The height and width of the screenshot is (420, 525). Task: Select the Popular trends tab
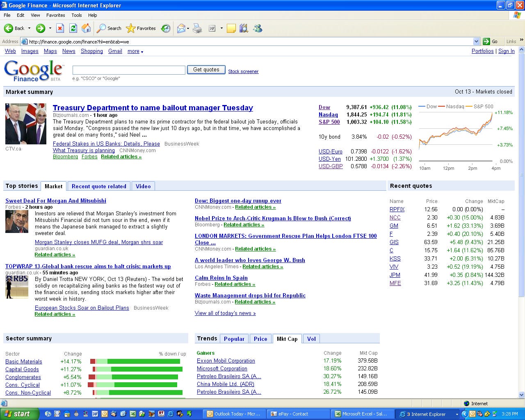[x=234, y=339]
